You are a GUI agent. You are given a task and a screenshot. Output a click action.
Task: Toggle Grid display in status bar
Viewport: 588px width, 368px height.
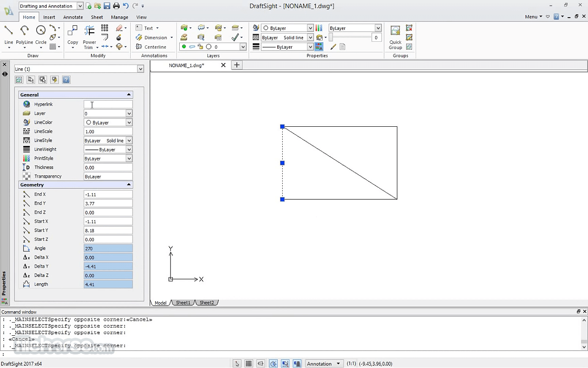(x=249, y=363)
